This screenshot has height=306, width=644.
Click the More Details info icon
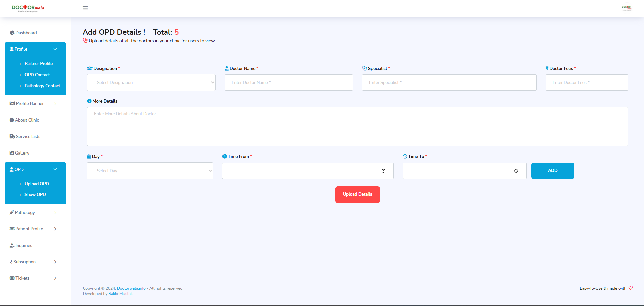[x=89, y=101]
